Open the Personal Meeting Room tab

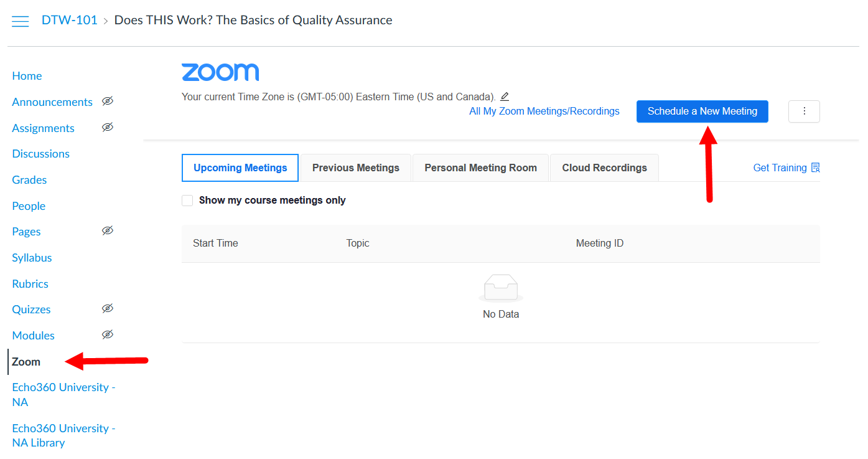(x=480, y=168)
